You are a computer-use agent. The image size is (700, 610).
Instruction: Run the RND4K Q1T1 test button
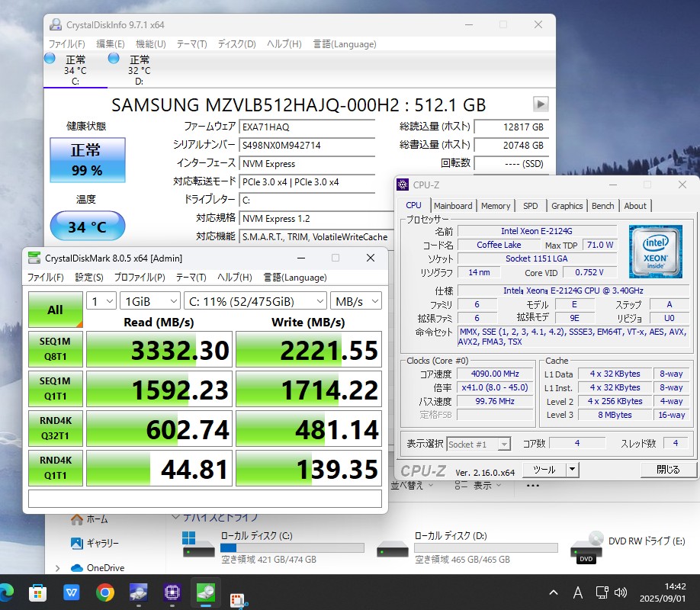coord(56,467)
